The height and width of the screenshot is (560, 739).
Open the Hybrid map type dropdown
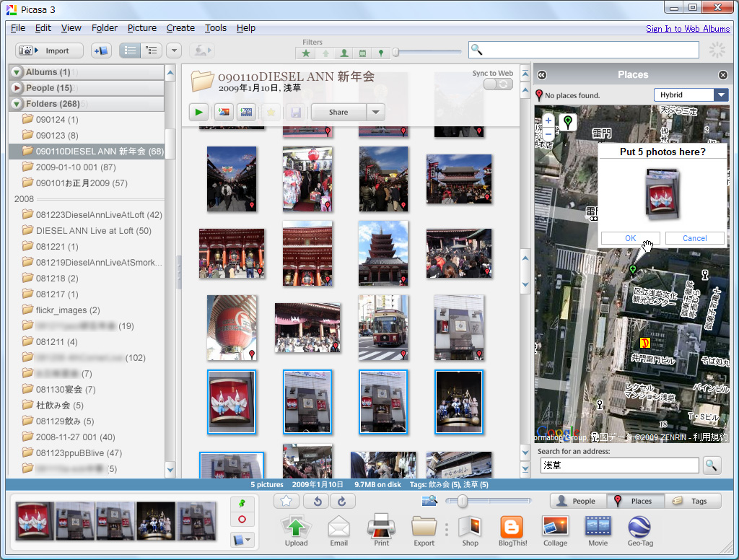691,95
